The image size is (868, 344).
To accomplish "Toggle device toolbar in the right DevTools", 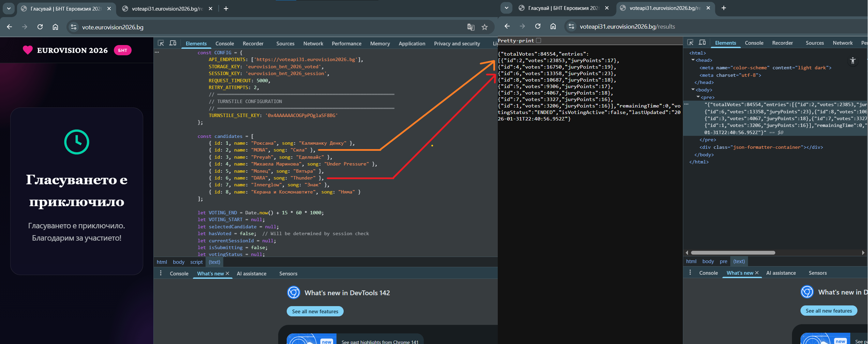I will coord(702,42).
